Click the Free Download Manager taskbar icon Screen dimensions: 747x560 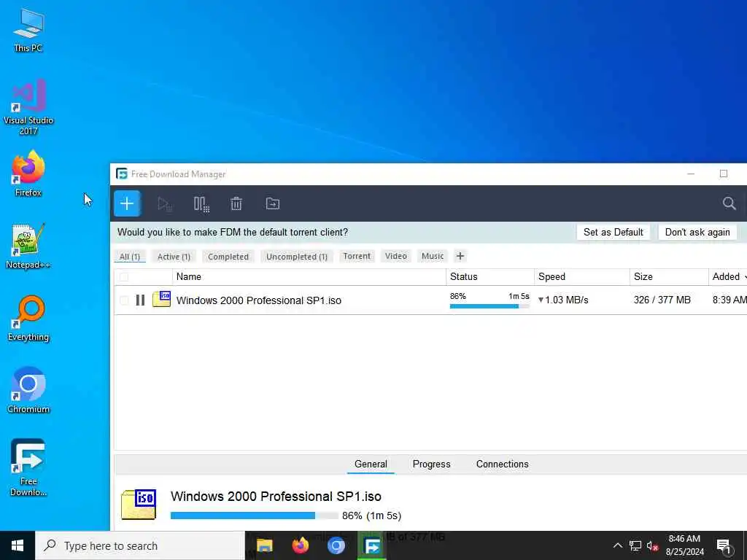point(371,545)
